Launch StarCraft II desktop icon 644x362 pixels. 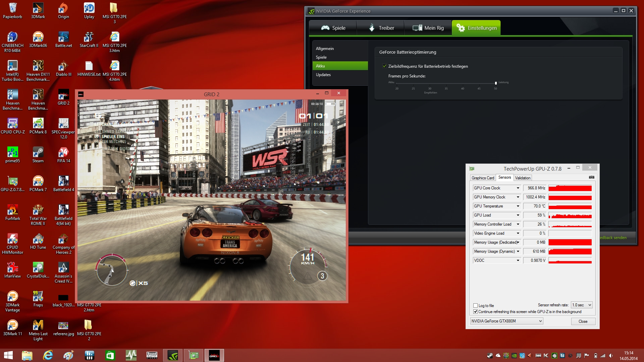coord(89,39)
